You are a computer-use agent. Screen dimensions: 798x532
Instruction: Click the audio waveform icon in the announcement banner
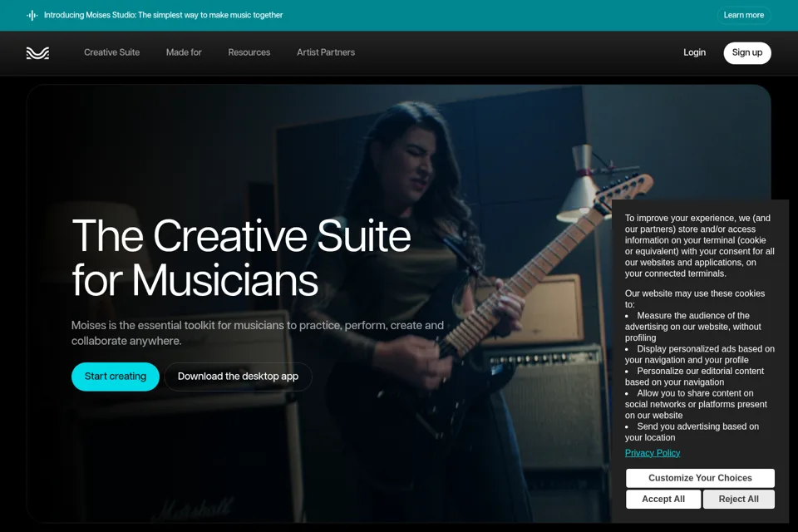click(32, 15)
